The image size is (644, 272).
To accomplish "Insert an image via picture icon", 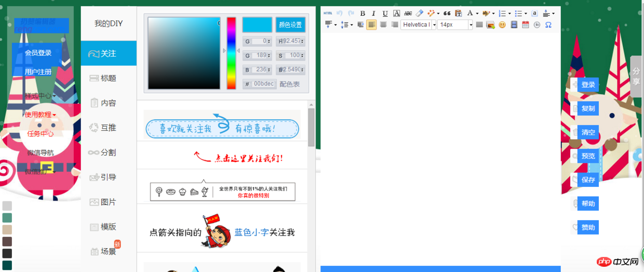I will tap(490, 24).
